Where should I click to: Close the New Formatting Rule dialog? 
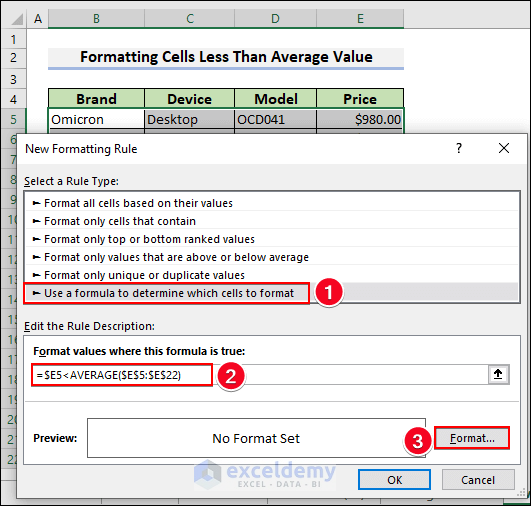coord(504,148)
